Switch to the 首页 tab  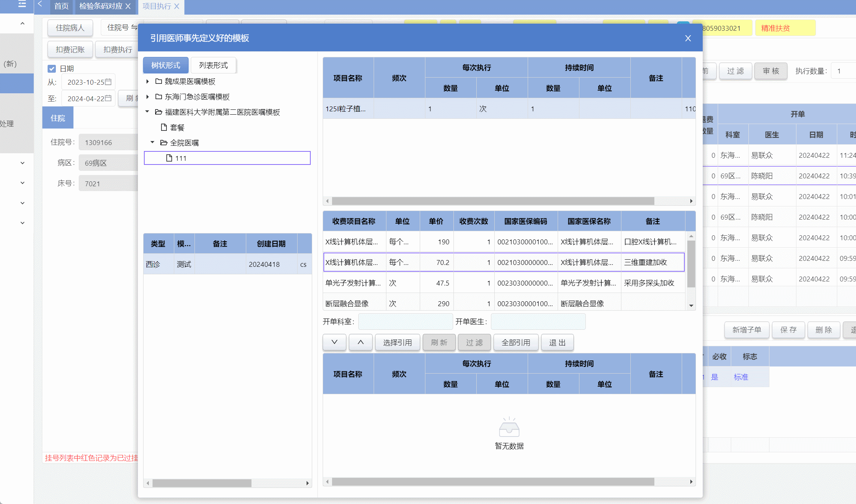(61, 6)
